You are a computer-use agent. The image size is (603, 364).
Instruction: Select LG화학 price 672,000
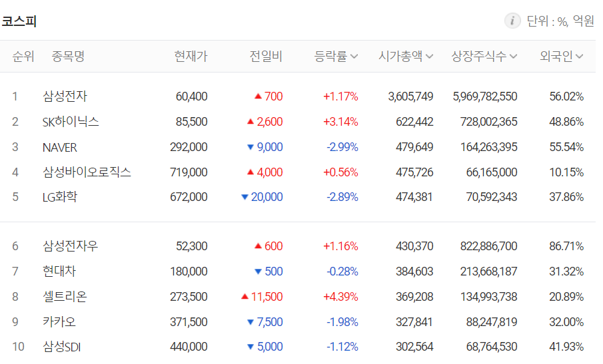[x=189, y=197]
